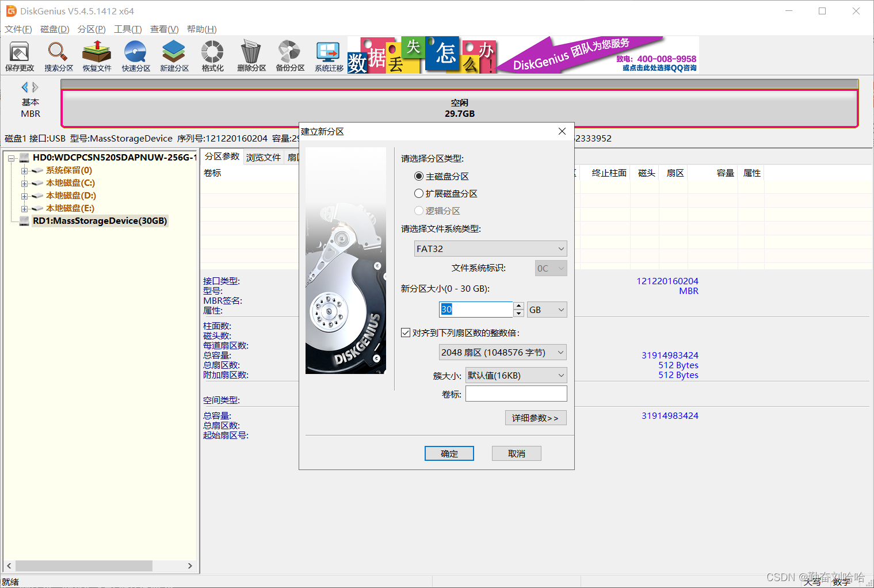The width and height of the screenshot is (874, 588).
Task: Open the 备份分区 backup partition tool
Action: [290, 56]
